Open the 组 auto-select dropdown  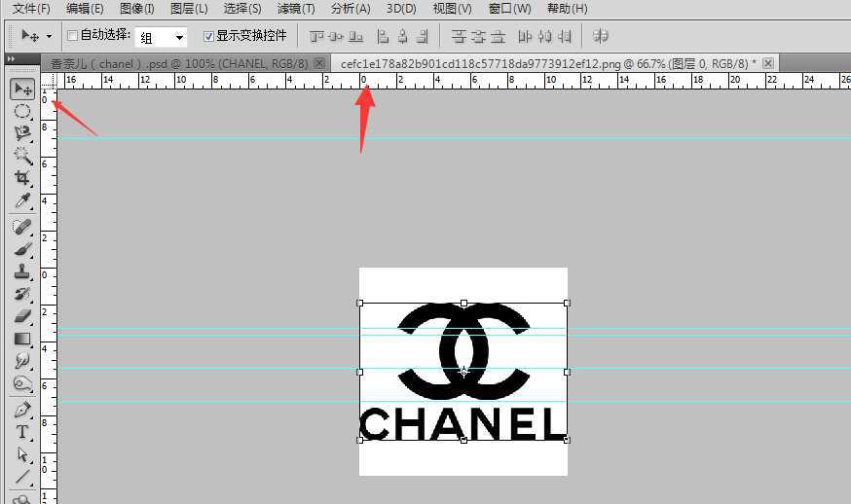(161, 37)
